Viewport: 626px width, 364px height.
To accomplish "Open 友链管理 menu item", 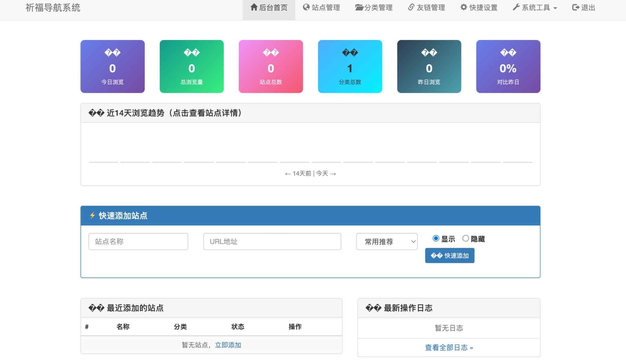I will 427,8.
